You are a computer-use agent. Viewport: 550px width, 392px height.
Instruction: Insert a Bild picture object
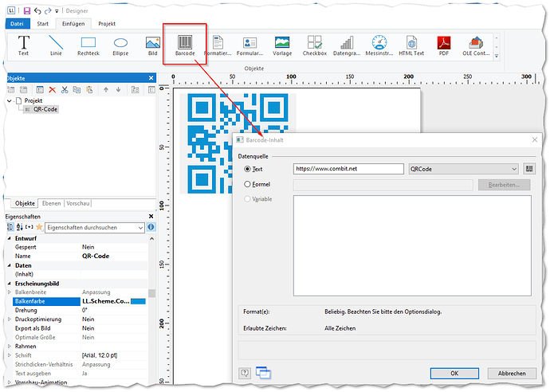(x=153, y=45)
